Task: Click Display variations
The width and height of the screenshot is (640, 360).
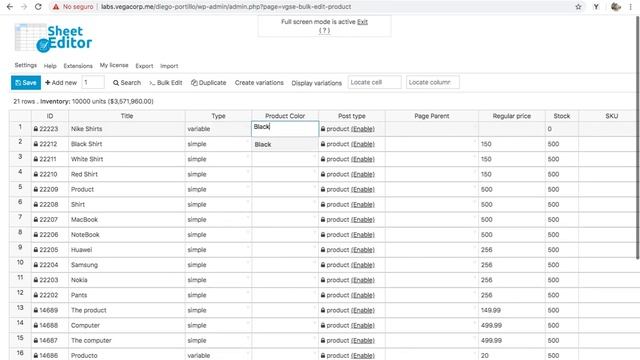Action: point(316,83)
